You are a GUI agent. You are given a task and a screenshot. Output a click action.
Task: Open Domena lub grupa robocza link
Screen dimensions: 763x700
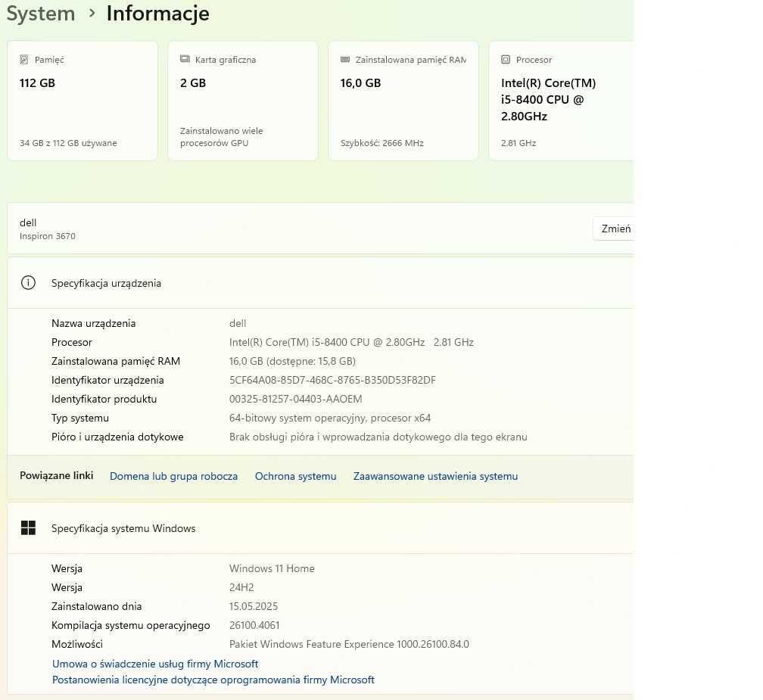(x=174, y=476)
